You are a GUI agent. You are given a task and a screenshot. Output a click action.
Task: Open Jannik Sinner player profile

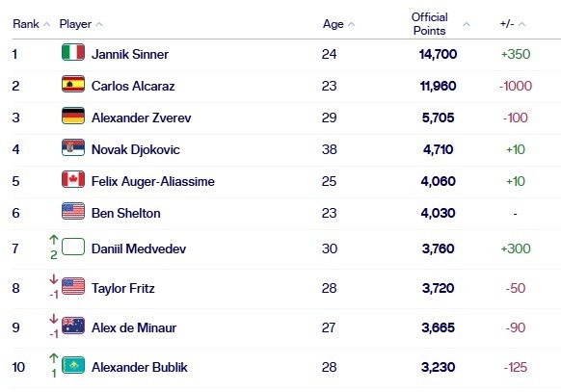[x=130, y=54]
